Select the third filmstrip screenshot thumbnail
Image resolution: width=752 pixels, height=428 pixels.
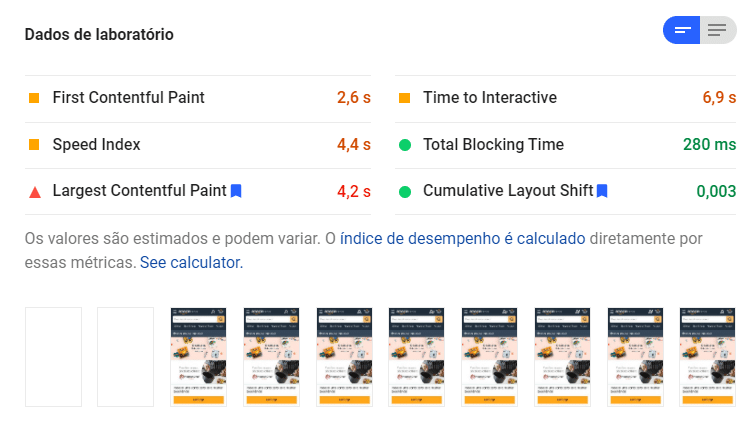(x=198, y=357)
